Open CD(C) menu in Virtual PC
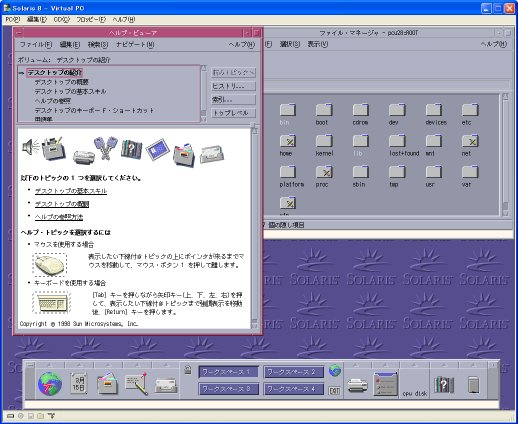The width and height of the screenshot is (518, 424). (61, 20)
